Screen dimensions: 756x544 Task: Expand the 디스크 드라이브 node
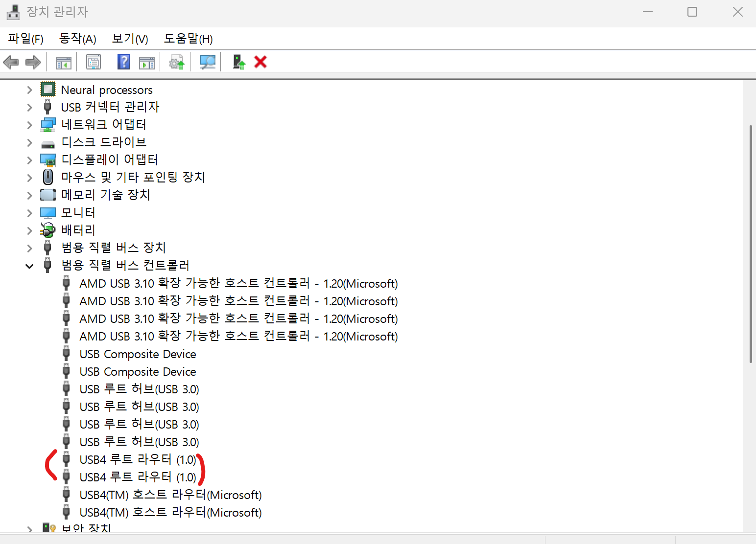29,143
